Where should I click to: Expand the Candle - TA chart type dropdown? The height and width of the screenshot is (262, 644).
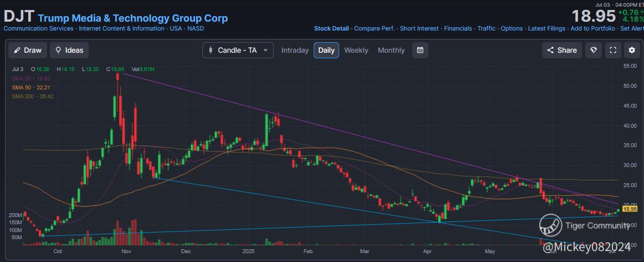pos(238,50)
